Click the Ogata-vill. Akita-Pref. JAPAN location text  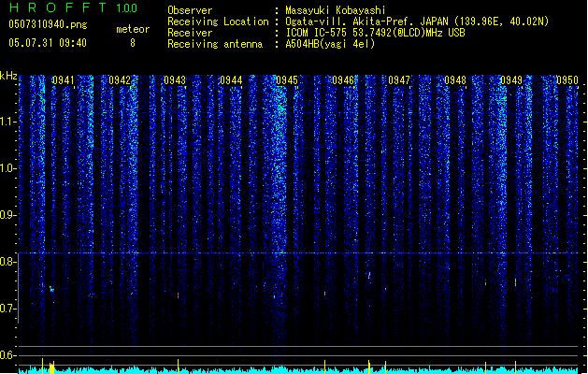417,22
